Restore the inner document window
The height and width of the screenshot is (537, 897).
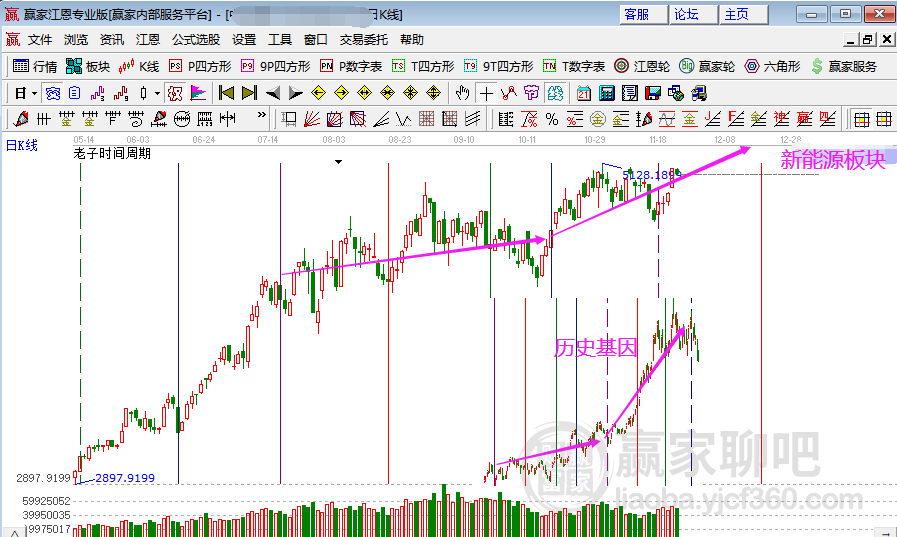pos(868,39)
